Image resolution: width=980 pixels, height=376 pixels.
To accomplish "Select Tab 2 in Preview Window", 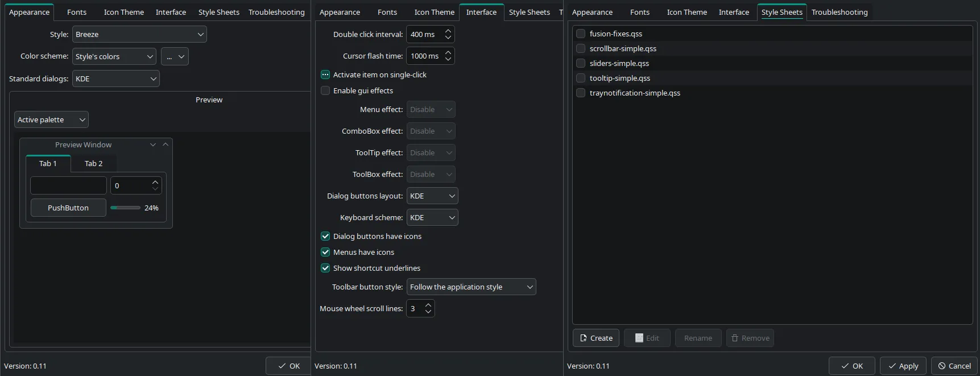I will click(x=94, y=163).
